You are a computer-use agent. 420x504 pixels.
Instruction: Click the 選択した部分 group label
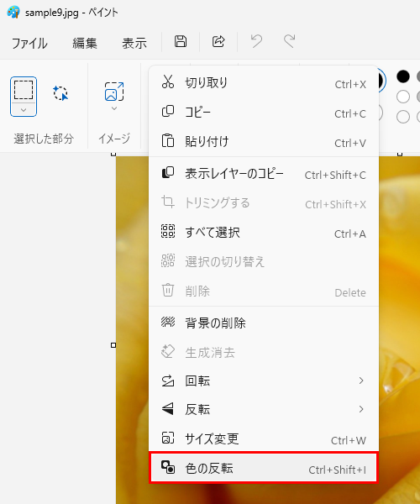[x=44, y=139]
